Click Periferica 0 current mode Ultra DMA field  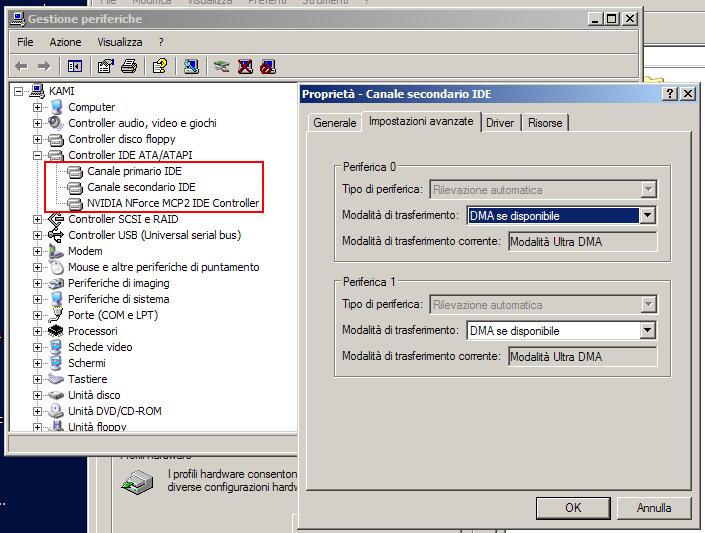click(583, 242)
